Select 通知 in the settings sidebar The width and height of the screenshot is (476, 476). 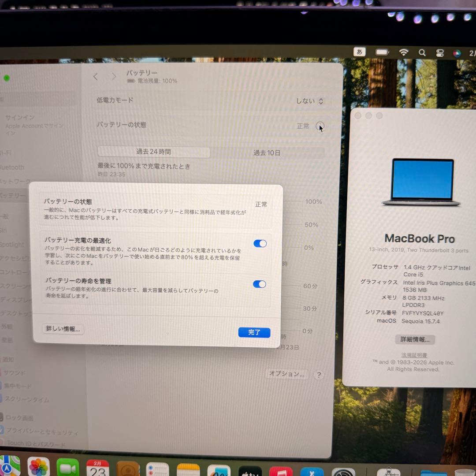[8, 360]
